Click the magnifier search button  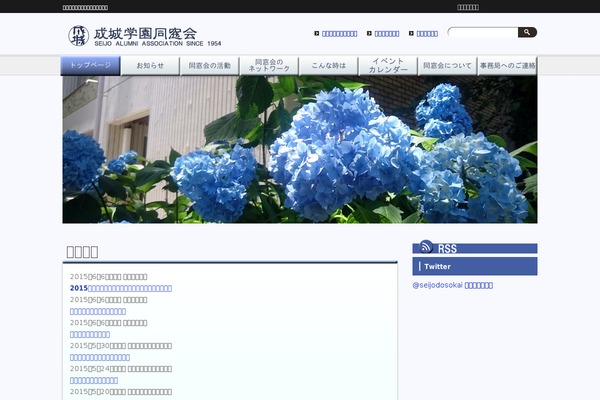pos(527,33)
